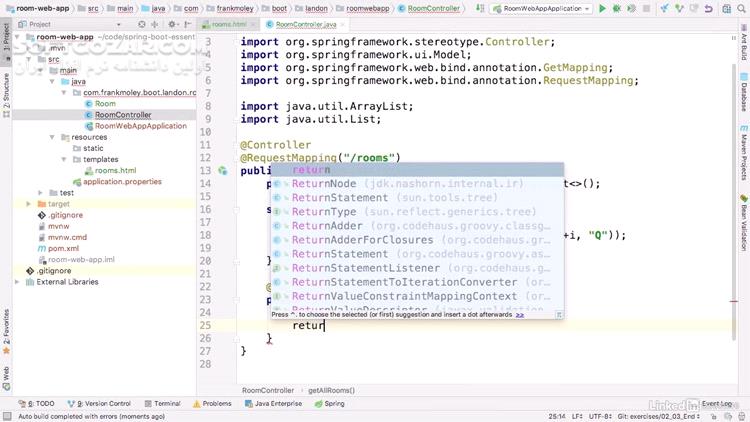Screen dimensions: 750x422
Task: Click the VCS update project icon
Action: pyautogui.click(x=664, y=8)
